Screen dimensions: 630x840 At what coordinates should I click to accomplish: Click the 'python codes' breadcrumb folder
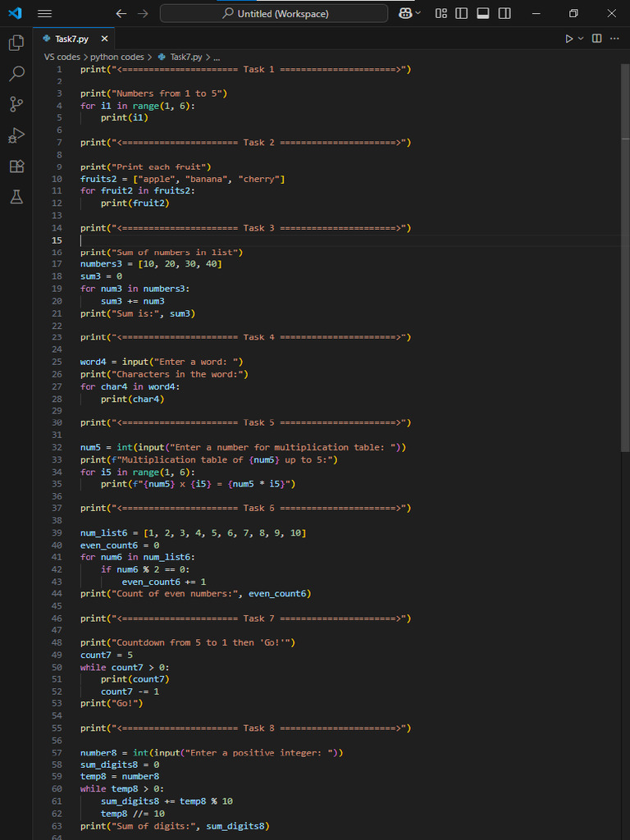[x=116, y=57]
